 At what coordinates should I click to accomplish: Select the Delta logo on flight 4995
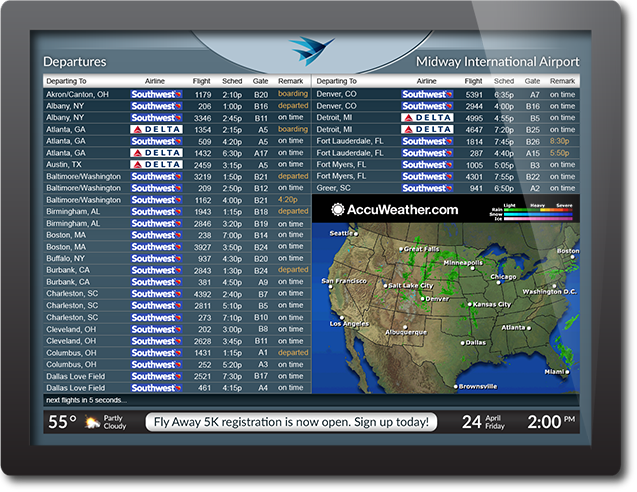[427, 118]
